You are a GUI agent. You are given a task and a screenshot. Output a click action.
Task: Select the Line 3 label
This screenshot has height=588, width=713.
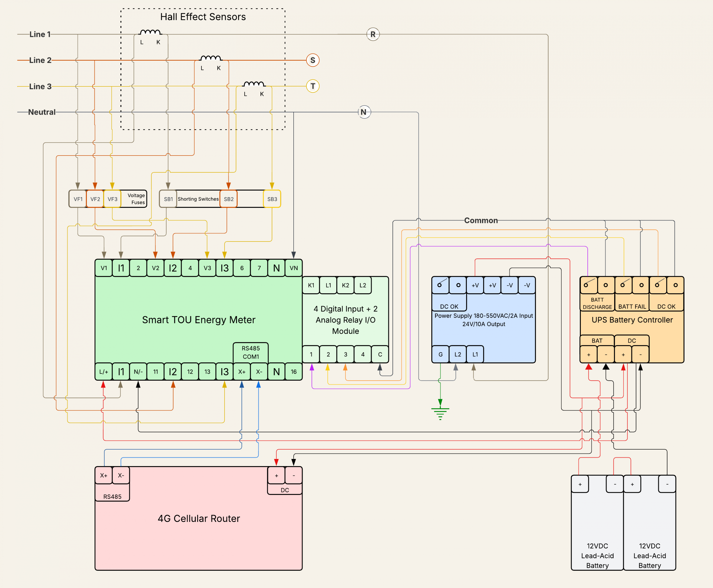click(x=40, y=86)
